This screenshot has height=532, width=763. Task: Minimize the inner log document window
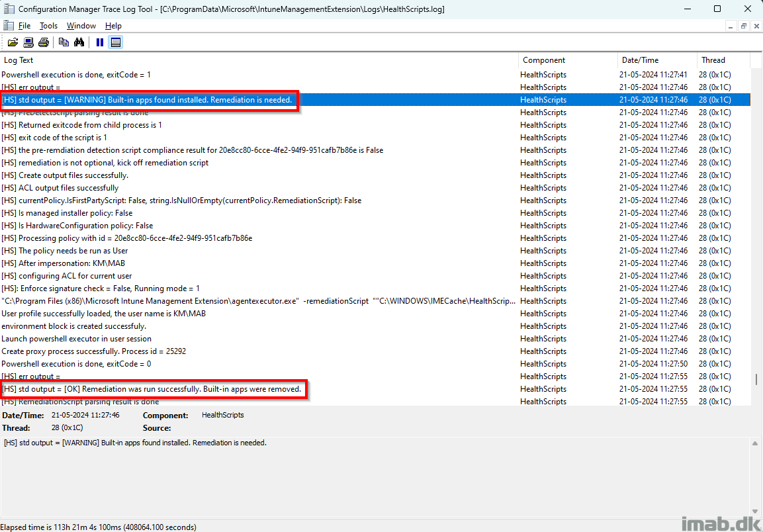point(731,26)
